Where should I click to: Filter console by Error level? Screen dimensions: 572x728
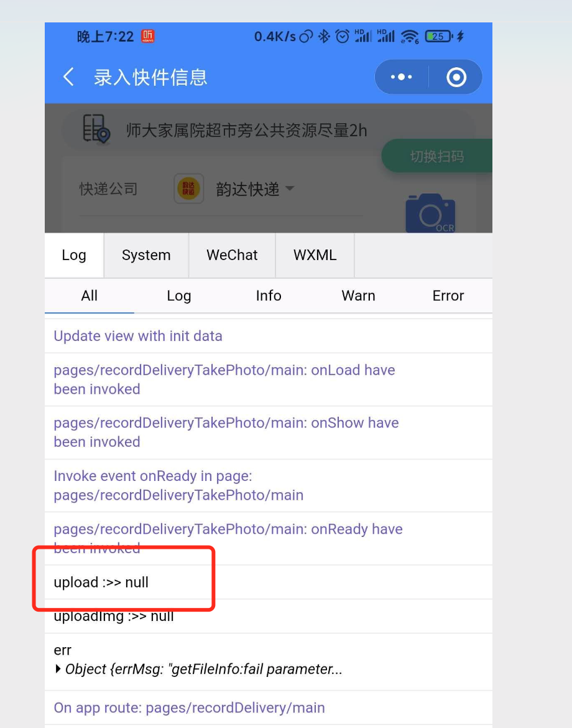point(448,296)
